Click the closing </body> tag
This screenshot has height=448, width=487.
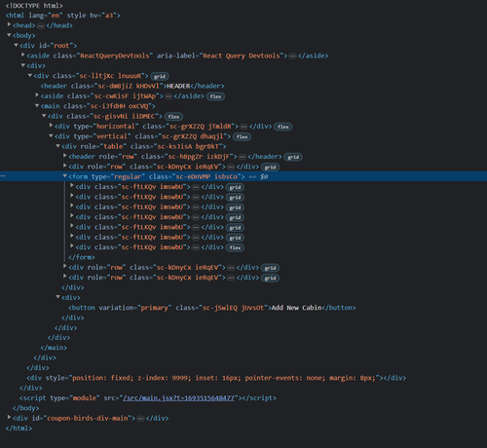tap(25, 408)
